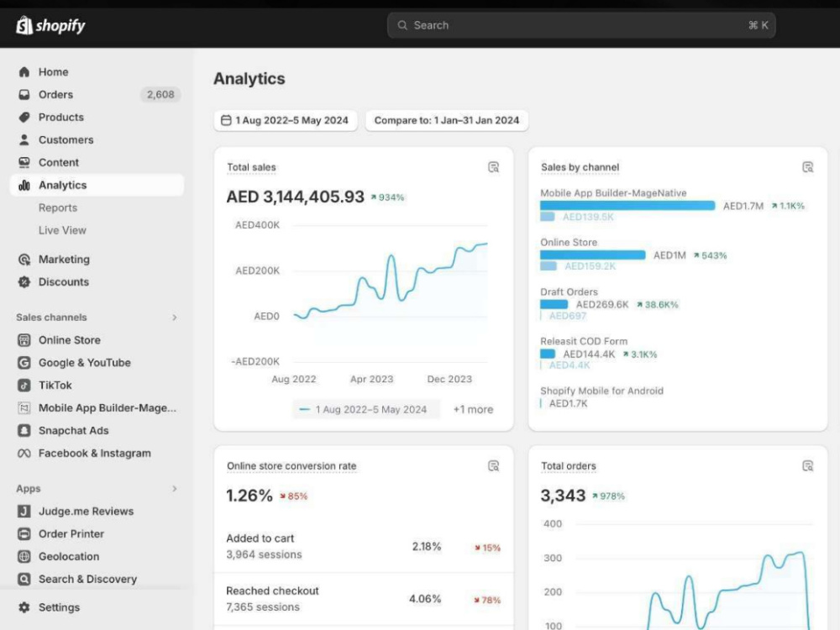Click the Added to cart row
This screenshot has width=840, height=630.
[x=364, y=547]
